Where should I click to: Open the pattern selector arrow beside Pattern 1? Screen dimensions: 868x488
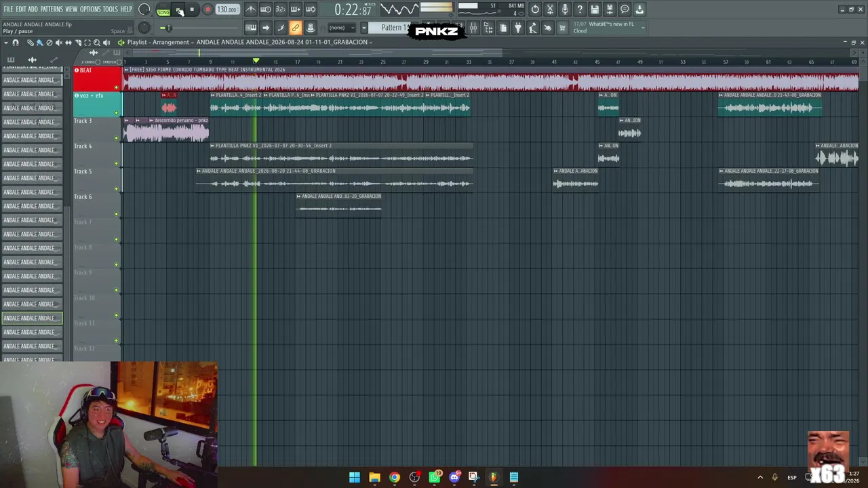click(x=363, y=28)
